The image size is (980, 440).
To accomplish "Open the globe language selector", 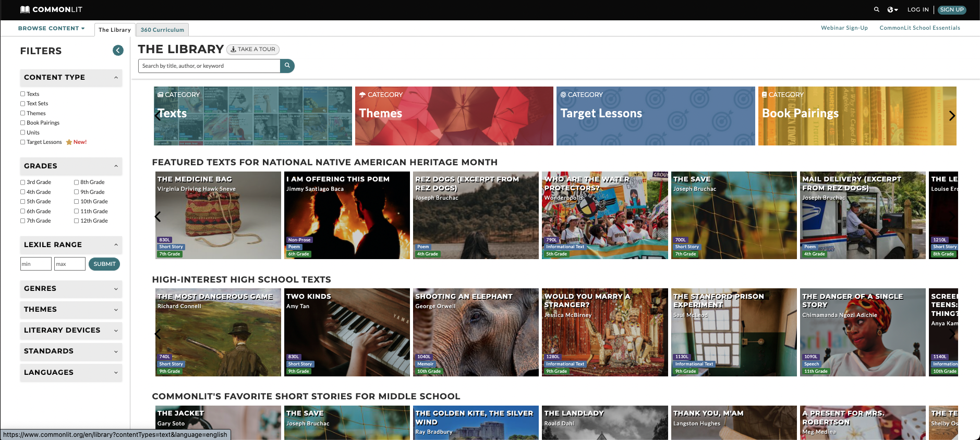I will coord(892,9).
